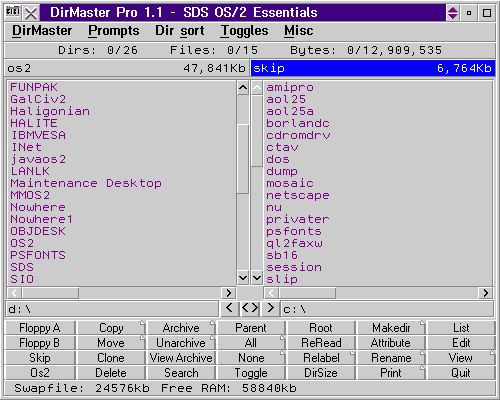Click the right-pointing panel arrow button
This screenshot has height=400, width=500.
[x=270, y=308]
